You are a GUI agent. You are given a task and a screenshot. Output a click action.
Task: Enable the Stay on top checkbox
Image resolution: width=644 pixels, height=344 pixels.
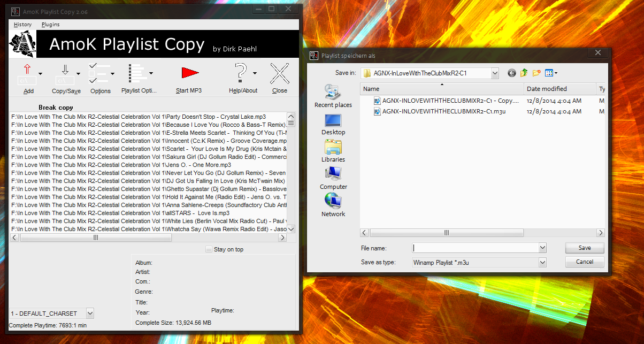[x=209, y=249]
